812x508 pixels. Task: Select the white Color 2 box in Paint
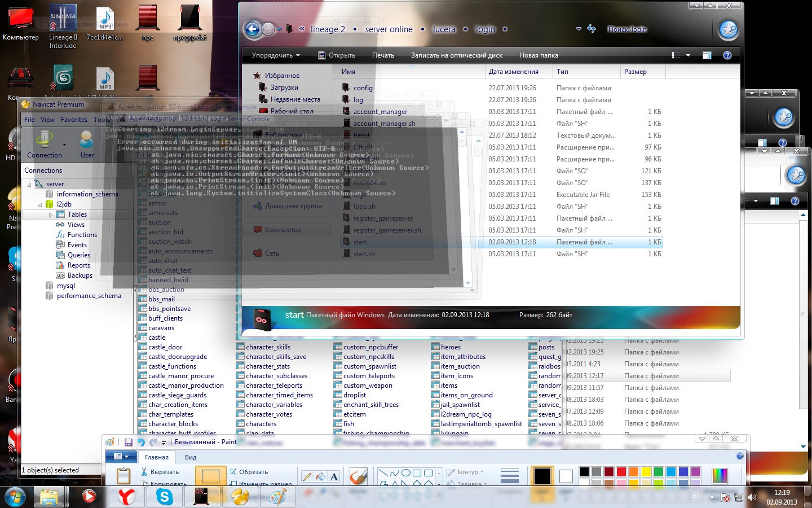pos(566,476)
